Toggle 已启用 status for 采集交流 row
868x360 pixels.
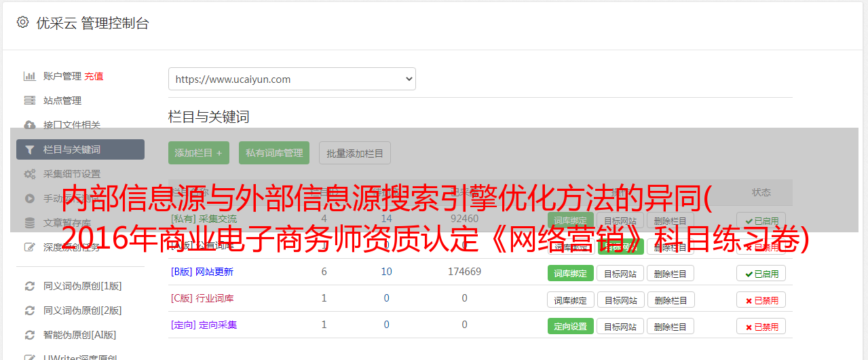click(x=761, y=221)
